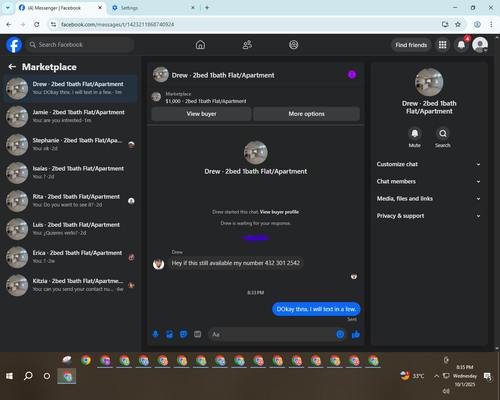Open the Facebook menu grid icon
The width and height of the screenshot is (500, 400).
point(442,45)
